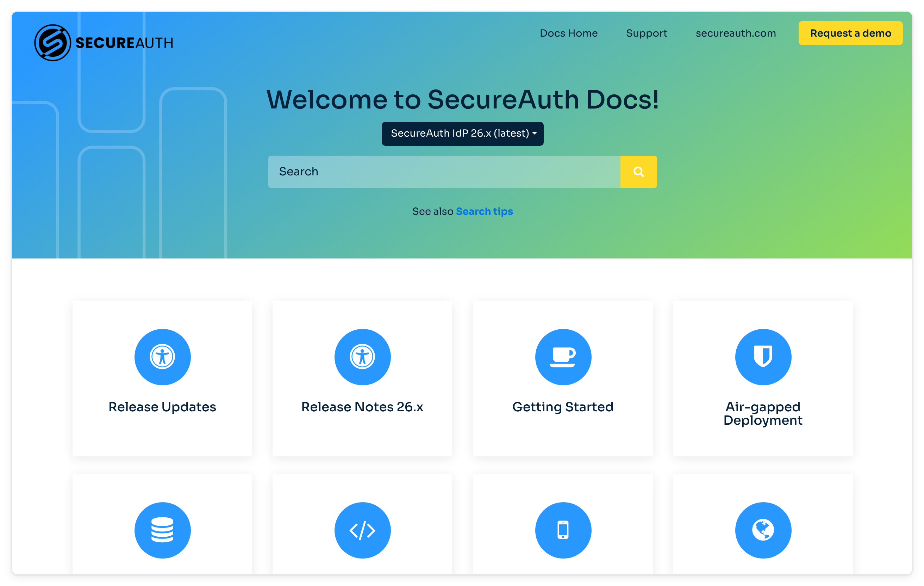
Task: Click the Release Notes 26.x icon
Action: 362,357
